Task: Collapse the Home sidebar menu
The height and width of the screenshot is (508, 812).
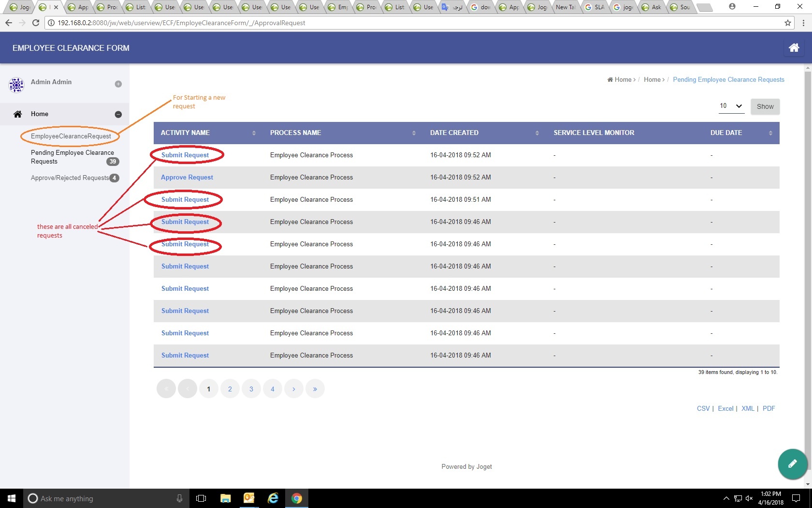Action: click(x=118, y=115)
